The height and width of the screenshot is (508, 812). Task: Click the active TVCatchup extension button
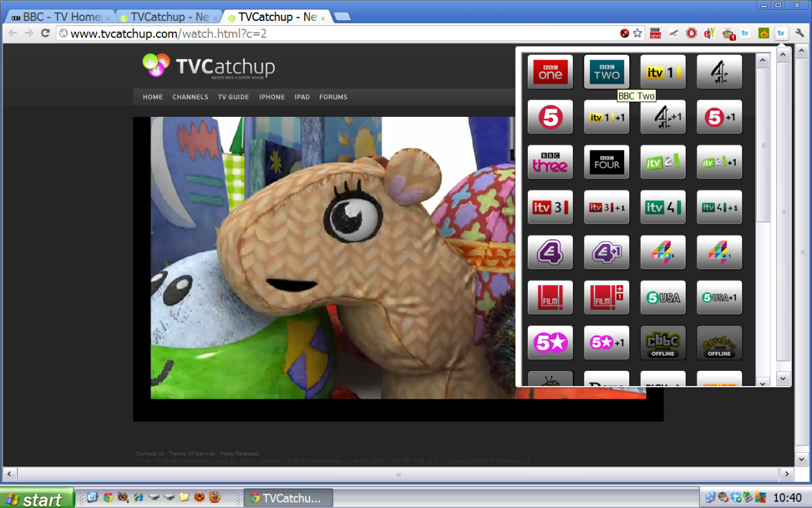(782, 34)
